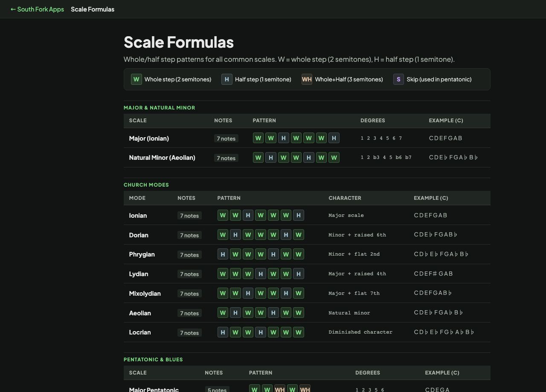Click the last H step in Major (Ionian) pattern

tap(334, 138)
